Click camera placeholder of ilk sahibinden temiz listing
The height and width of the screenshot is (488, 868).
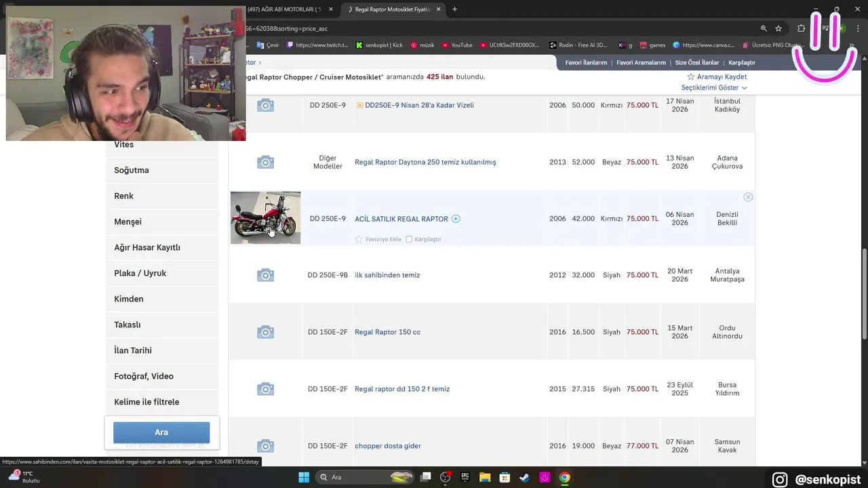click(265, 275)
